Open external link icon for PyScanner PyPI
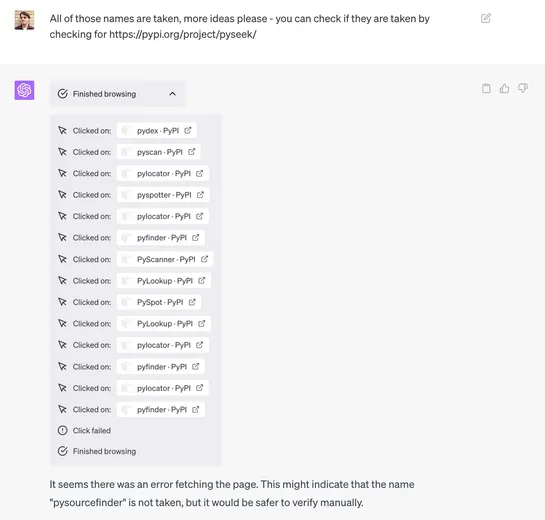Viewport: 545px width, 520px height. pos(204,259)
